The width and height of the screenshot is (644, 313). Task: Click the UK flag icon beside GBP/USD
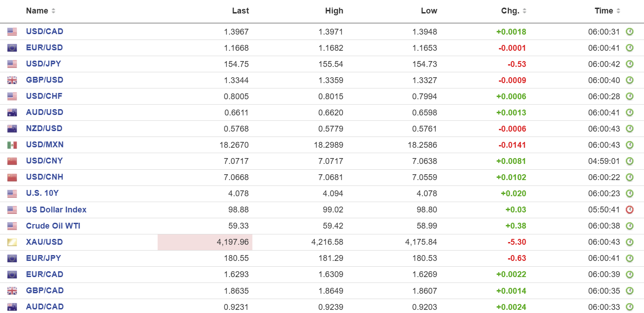[12, 80]
